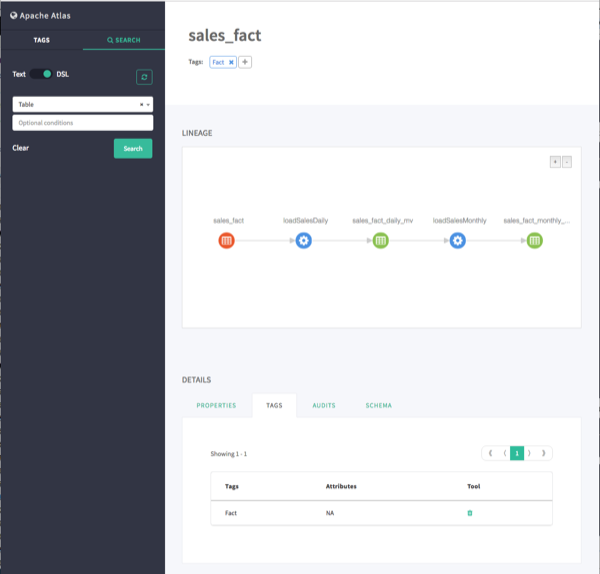Click the Fact tag label chip
Viewport: 600px width, 574px height.
pyautogui.click(x=218, y=62)
